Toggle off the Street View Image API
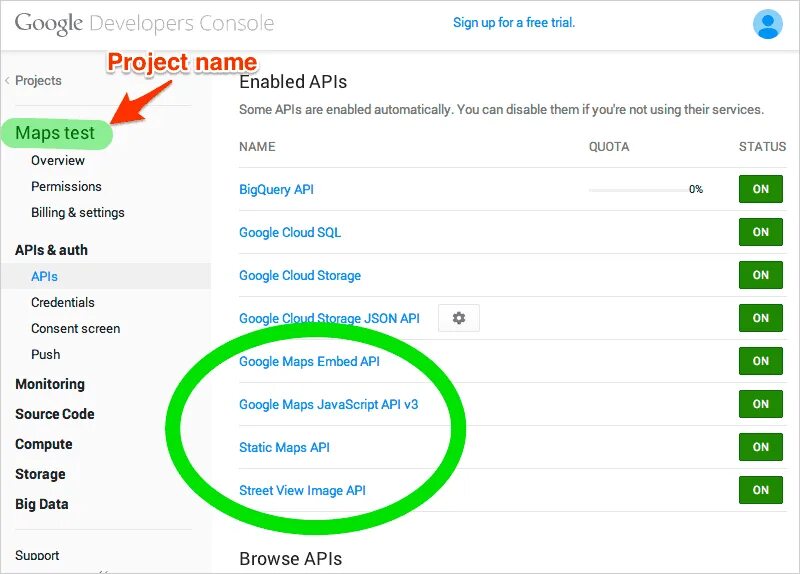This screenshot has width=800, height=574. point(760,490)
